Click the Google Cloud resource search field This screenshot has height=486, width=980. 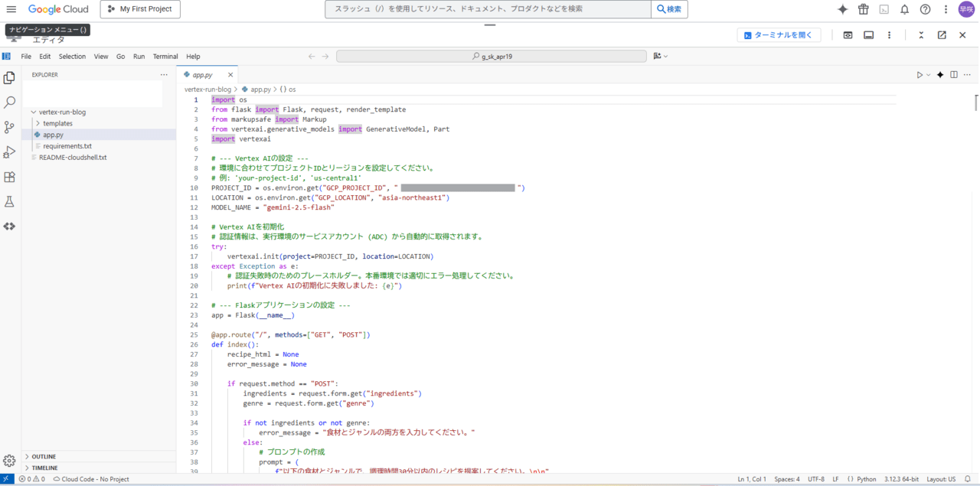click(488, 9)
